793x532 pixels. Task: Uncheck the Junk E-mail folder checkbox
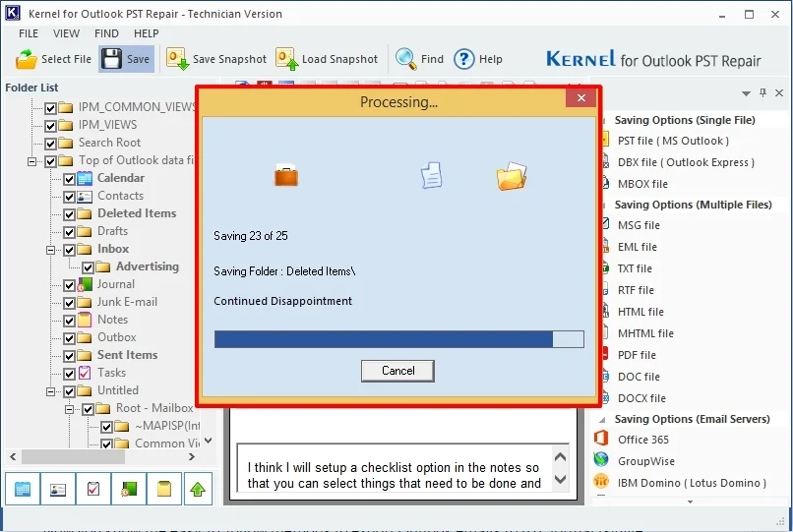(69, 303)
